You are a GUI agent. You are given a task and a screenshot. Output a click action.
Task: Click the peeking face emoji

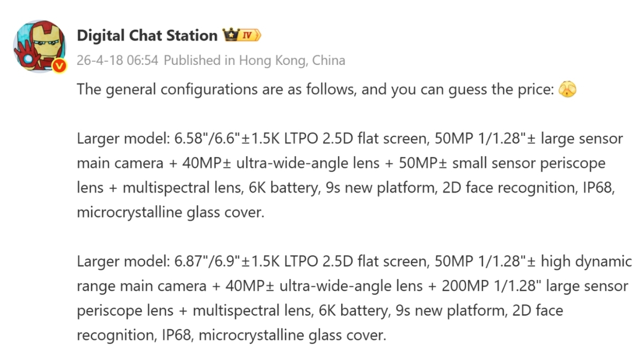click(x=567, y=90)
